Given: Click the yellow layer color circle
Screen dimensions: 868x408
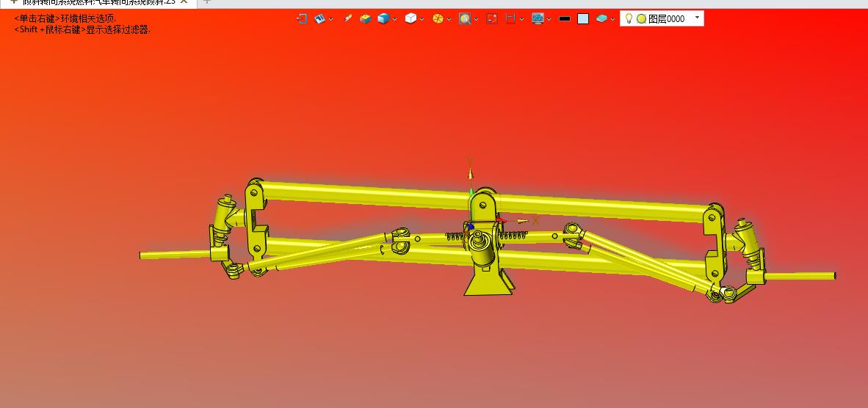Looking at the screenshot, I should [x=642, y=19].
